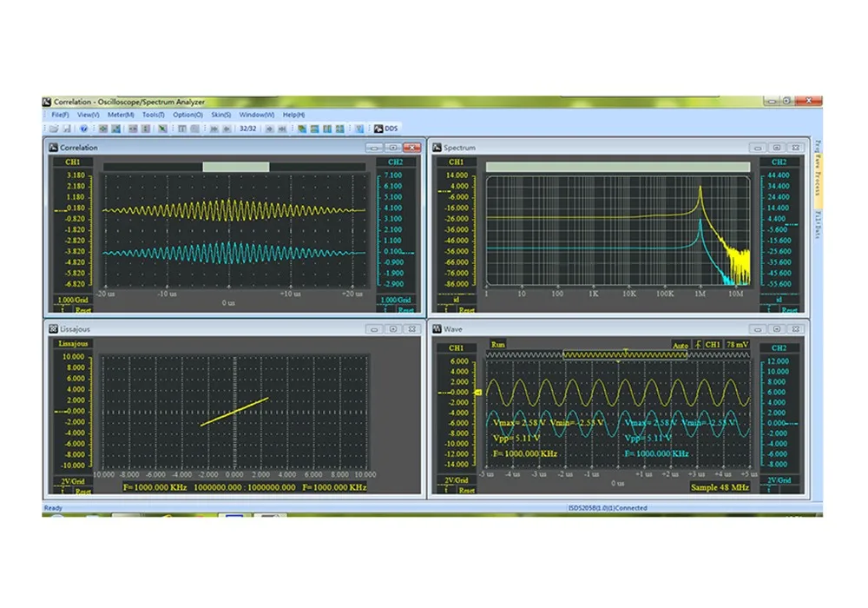Image resolution: width=868 pixels, height=608 pixels.
Task: Click the yellow F=1000.000 KHz readout in Wave
Action: tap(525, 453)
